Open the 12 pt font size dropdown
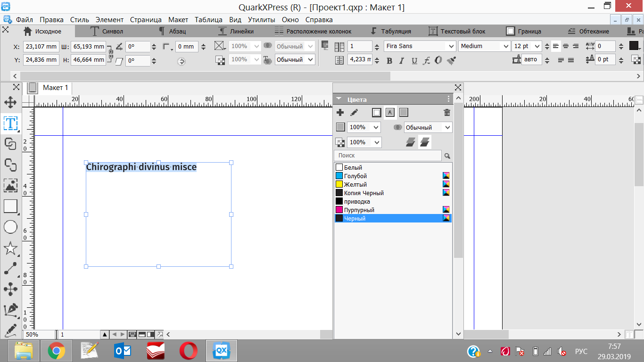The image size is (644, 362). 537,46
